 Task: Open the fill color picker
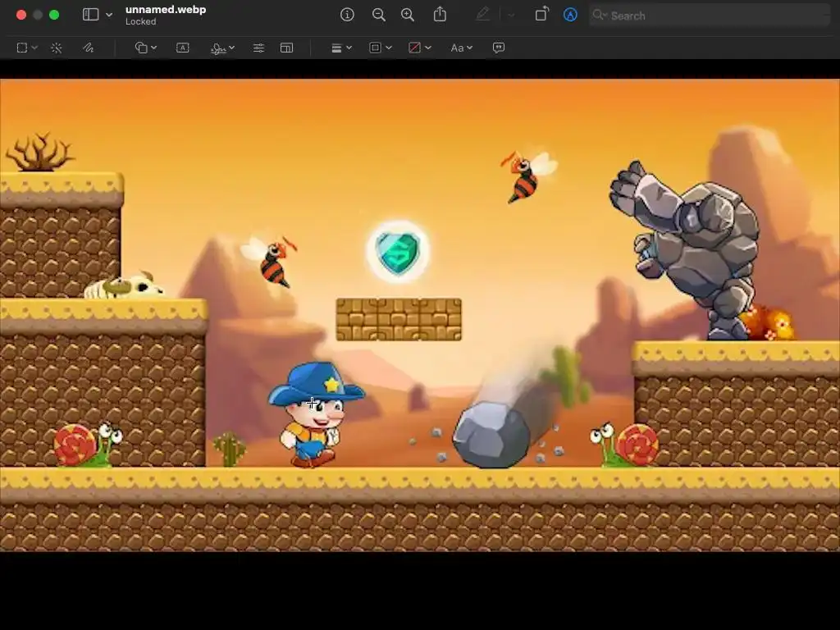pyautogui.click(x=414, y=48)
